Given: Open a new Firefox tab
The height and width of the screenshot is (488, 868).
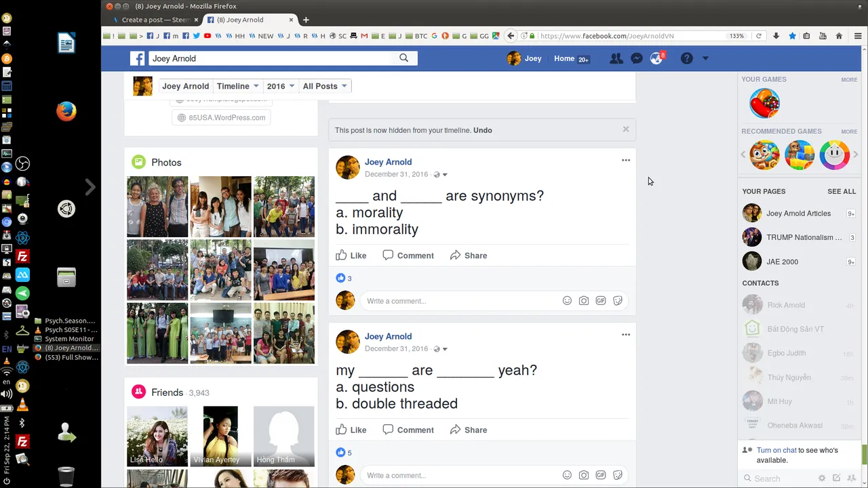Looking at the screenshot, I should [x=306, y=20].
